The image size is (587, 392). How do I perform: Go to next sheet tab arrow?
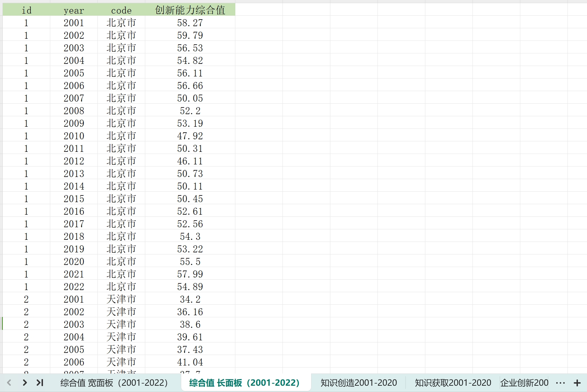coord(24,383)
